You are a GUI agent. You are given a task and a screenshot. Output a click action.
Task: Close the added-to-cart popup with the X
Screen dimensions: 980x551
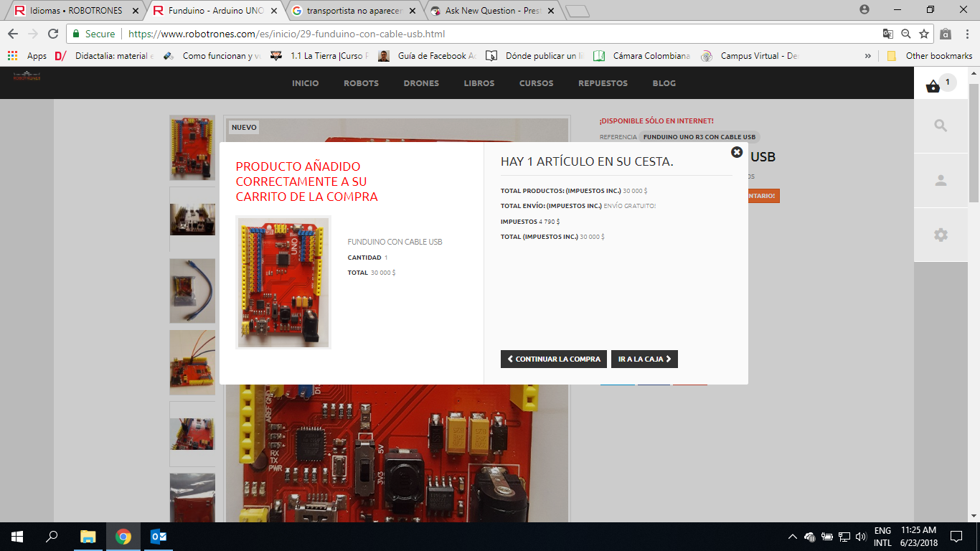click(x=736, y=152)
